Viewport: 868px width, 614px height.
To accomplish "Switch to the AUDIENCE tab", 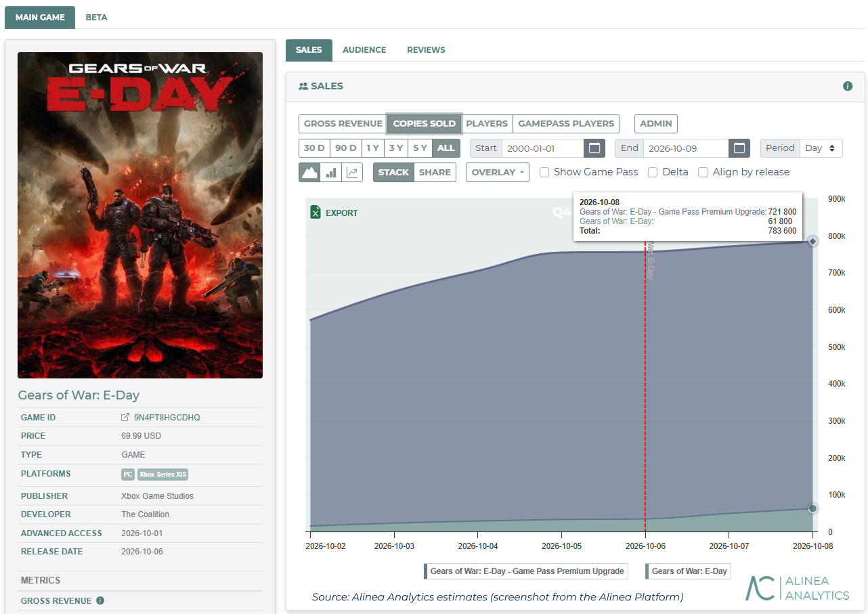I will (x=364, y=50).
